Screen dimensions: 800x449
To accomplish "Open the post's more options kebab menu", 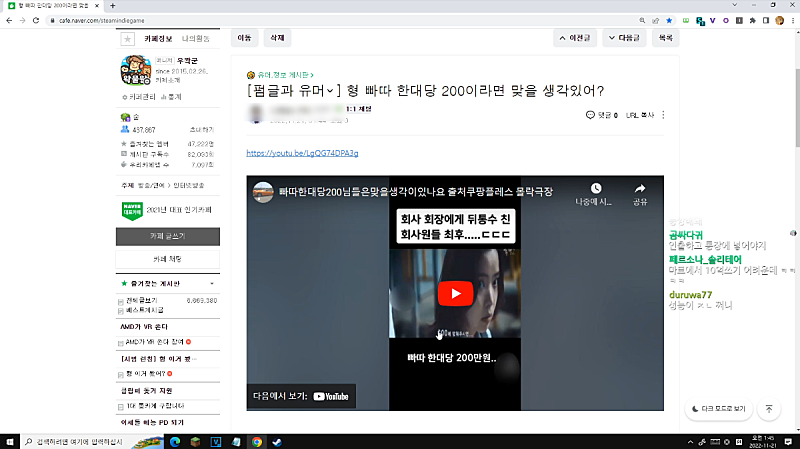I will click(x=661, y=115).
